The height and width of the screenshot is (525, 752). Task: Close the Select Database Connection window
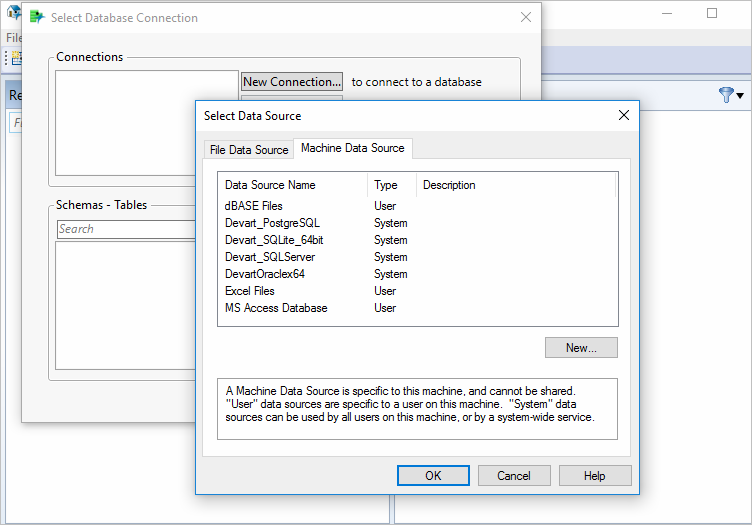[526, 17]
